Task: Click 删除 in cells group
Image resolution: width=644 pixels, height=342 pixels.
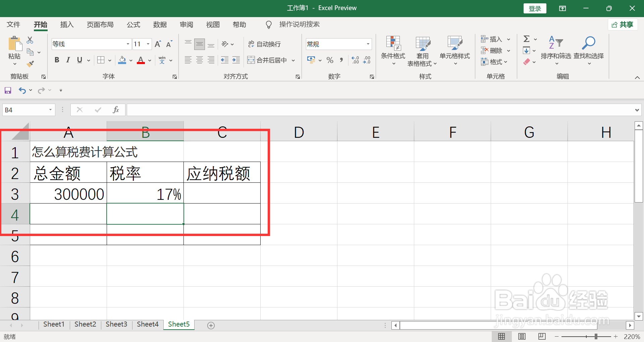Action: (x=495, y=51)
